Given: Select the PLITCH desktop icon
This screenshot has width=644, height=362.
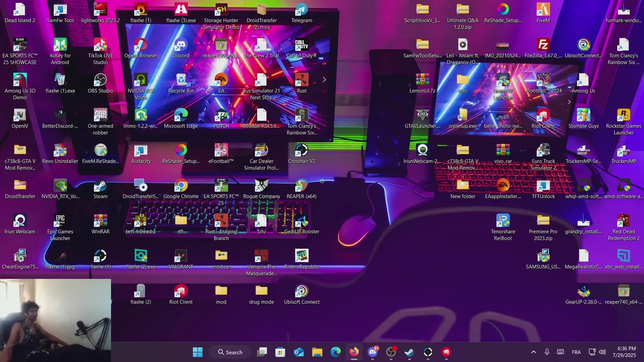Looking at the screenshot, I should (x=221, y=119).
